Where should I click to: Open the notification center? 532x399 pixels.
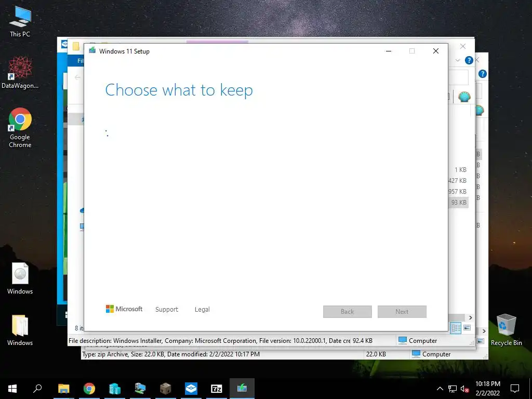(x=515, y=388)
